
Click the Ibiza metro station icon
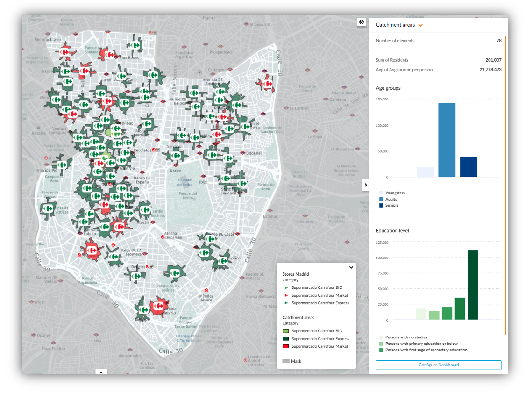pyautogui.click(x=203, y=177)
